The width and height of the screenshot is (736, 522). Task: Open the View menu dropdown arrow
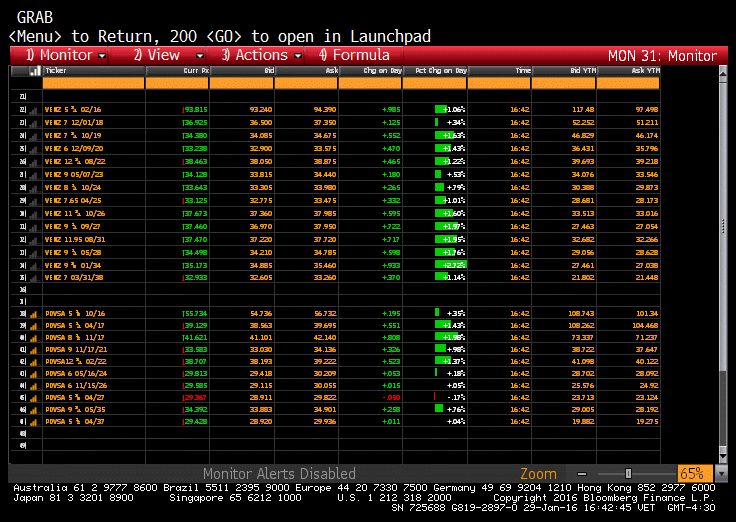click(x=200, y=56)
